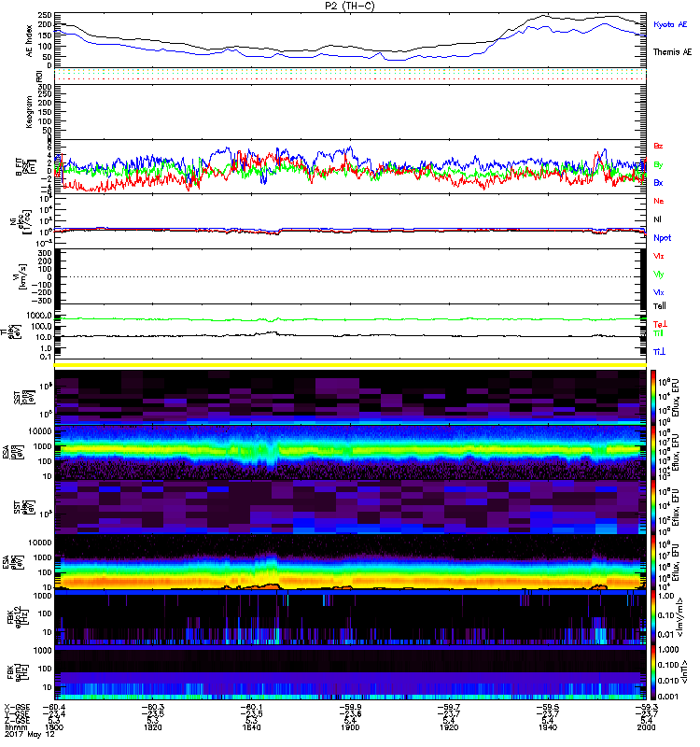Click the 1800 time tick label

(x=53, y=727)
